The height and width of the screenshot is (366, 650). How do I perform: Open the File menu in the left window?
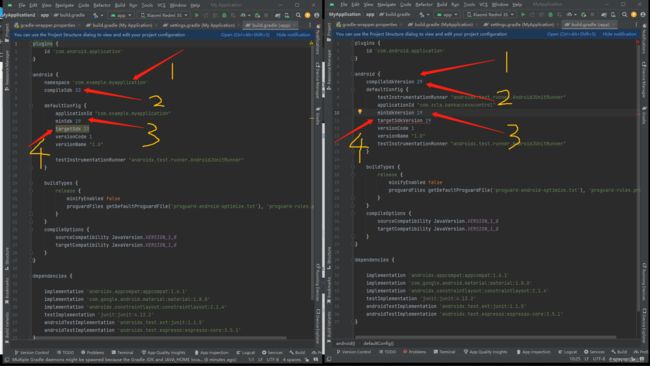(x=22, y=5)
